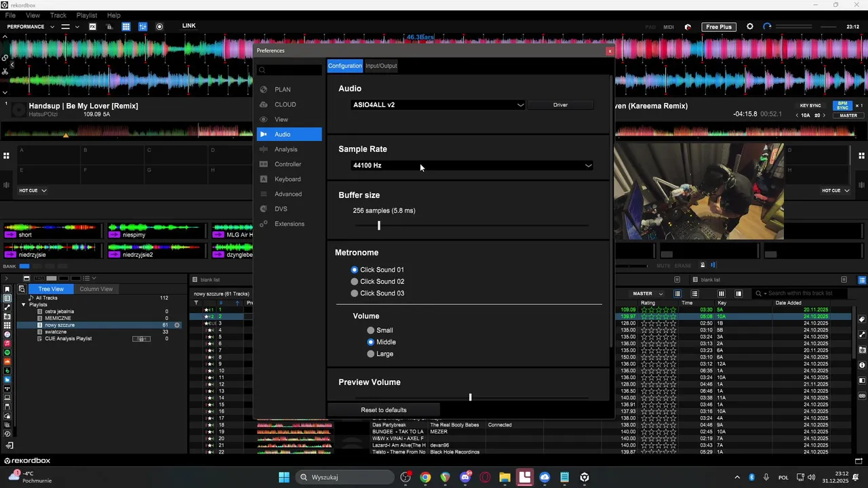
Task: Toggle the mixer panel icon
Action: point(142,26)
